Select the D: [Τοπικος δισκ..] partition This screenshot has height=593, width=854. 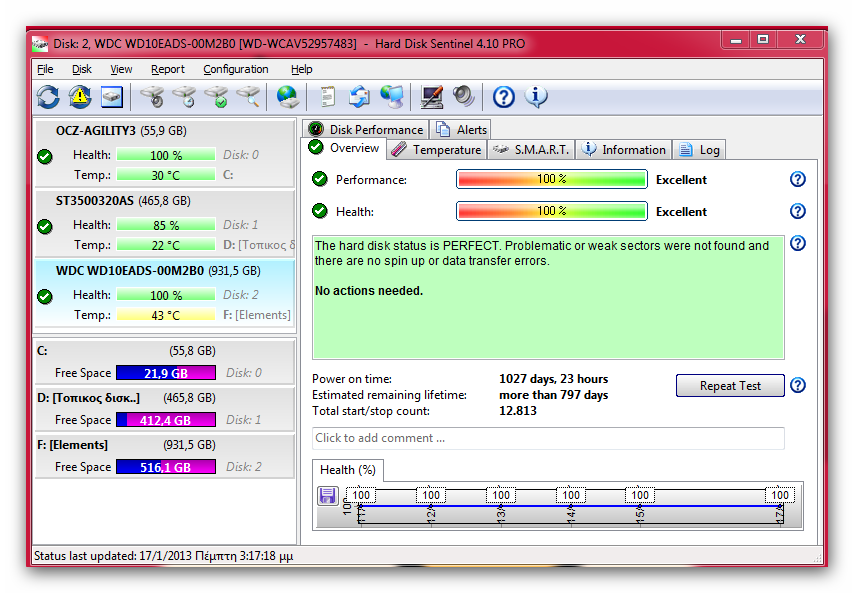click(x=164, y=408)
